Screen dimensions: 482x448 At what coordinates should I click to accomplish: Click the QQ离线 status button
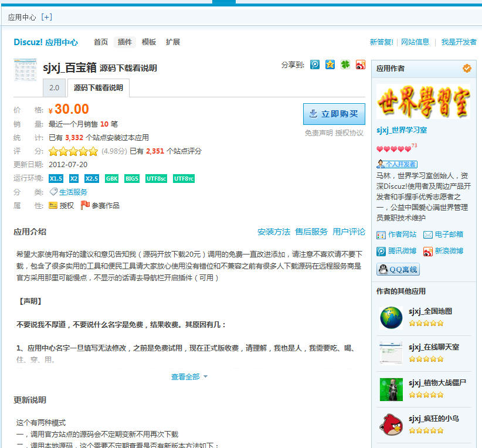click(398, 269)
